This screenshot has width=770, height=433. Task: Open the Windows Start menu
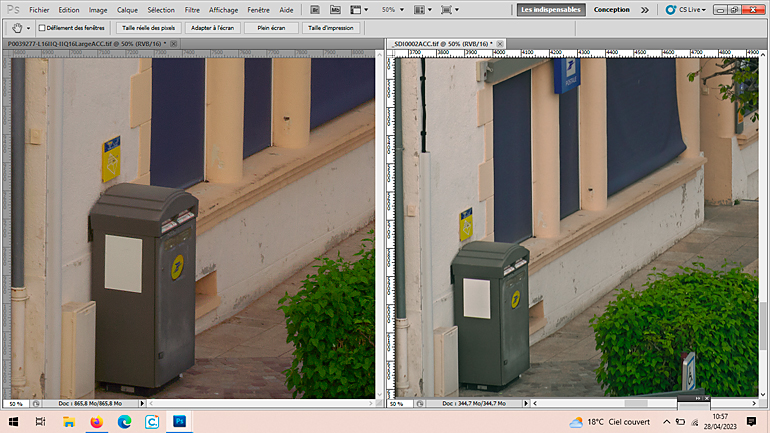tap(13, 422)
